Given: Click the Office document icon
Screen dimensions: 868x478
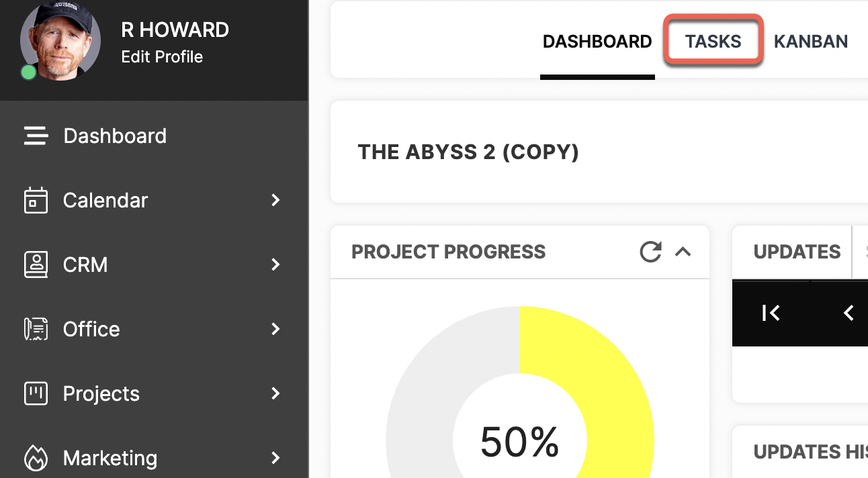Looking at the screenshot, I should pyautogui.click(x=36, y=329).
